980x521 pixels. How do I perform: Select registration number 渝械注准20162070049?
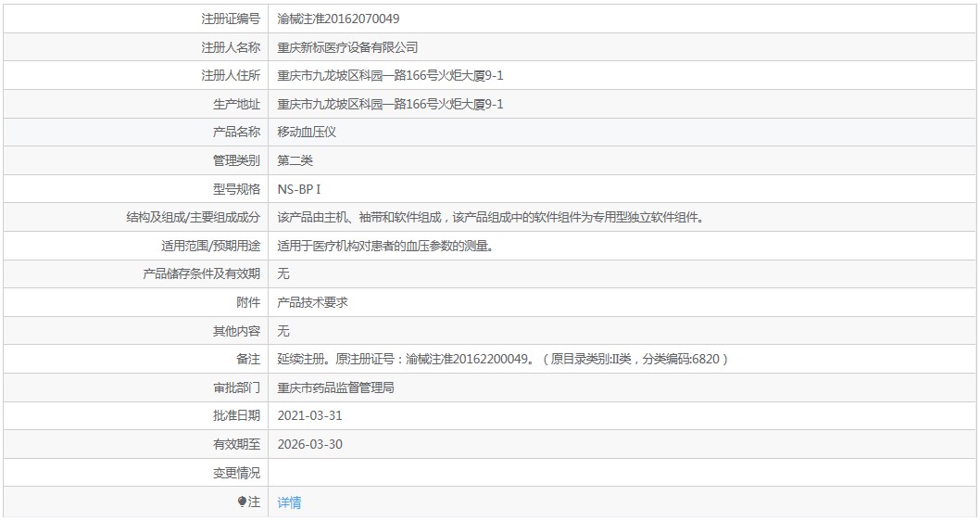[x=338, y=19]
